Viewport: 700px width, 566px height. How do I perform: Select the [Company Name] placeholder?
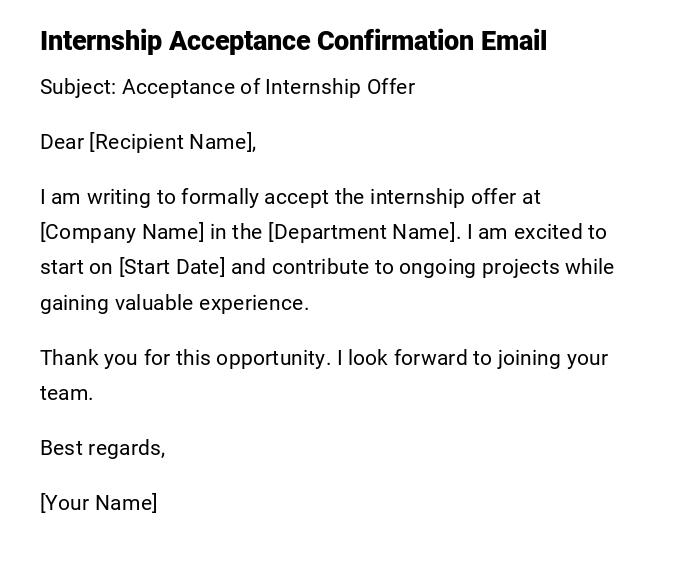click(122, 232)
